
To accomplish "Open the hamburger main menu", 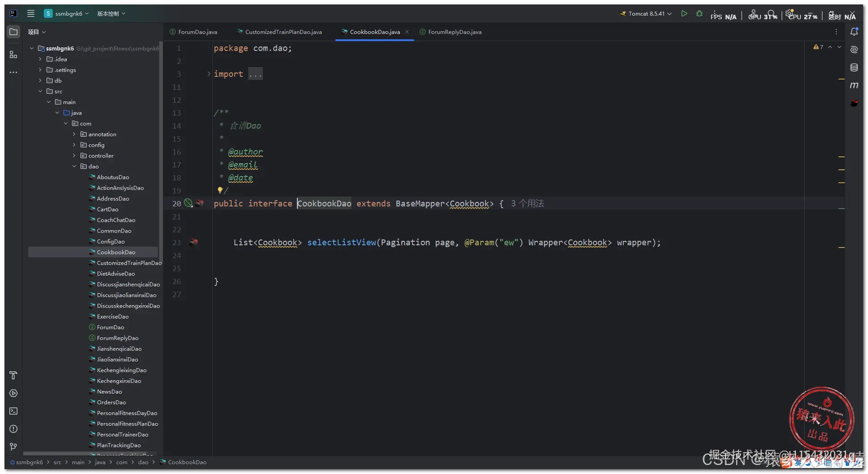I will (x=31, y=13).
